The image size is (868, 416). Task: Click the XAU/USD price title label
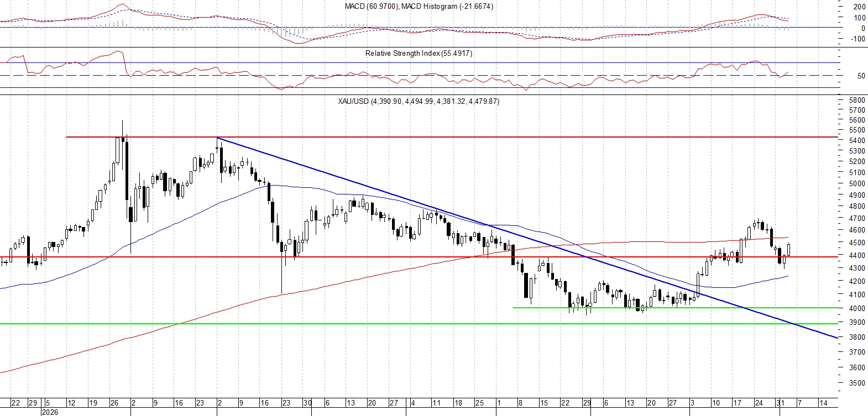pos(419,102)
